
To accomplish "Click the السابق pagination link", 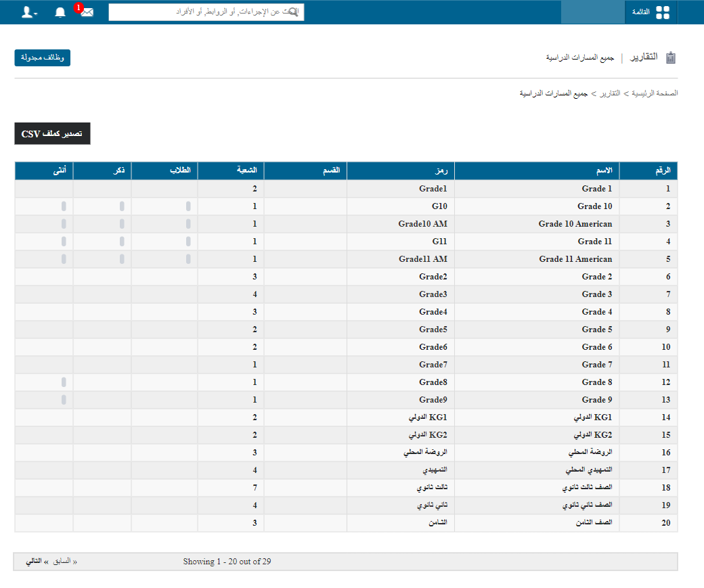I will pos(62,561).
